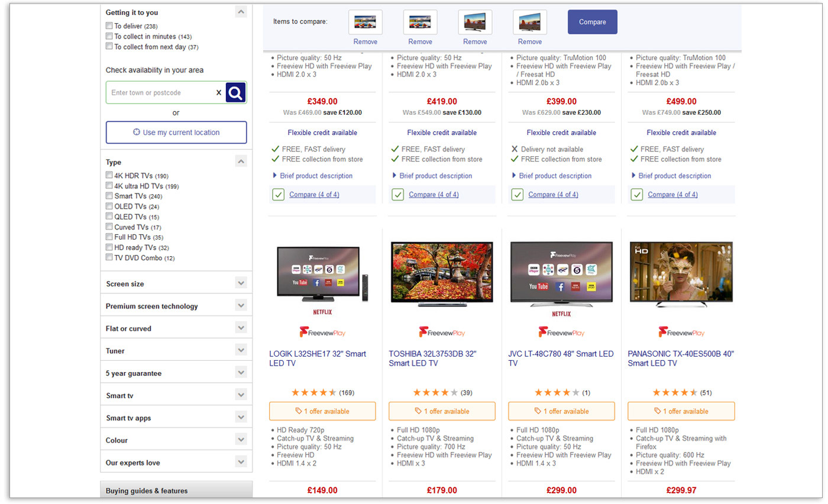Select the 4K HDR TVs filter

(109, 175)
